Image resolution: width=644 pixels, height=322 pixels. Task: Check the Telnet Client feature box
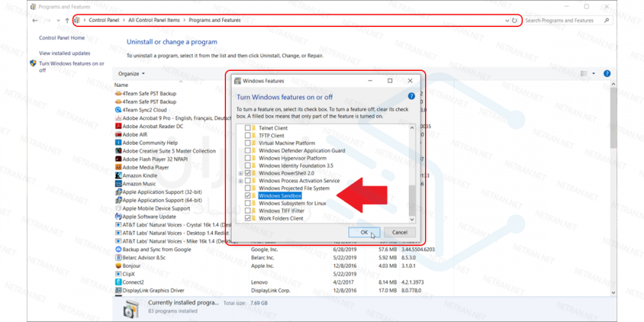pos(248,128)
